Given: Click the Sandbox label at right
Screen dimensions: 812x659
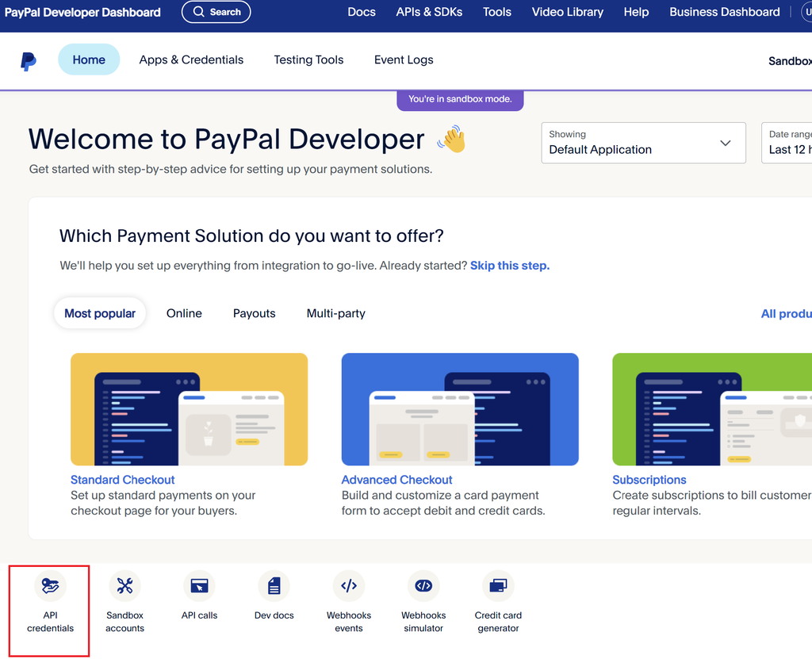Looking at the screenshot, I should [x=790, y=61].
